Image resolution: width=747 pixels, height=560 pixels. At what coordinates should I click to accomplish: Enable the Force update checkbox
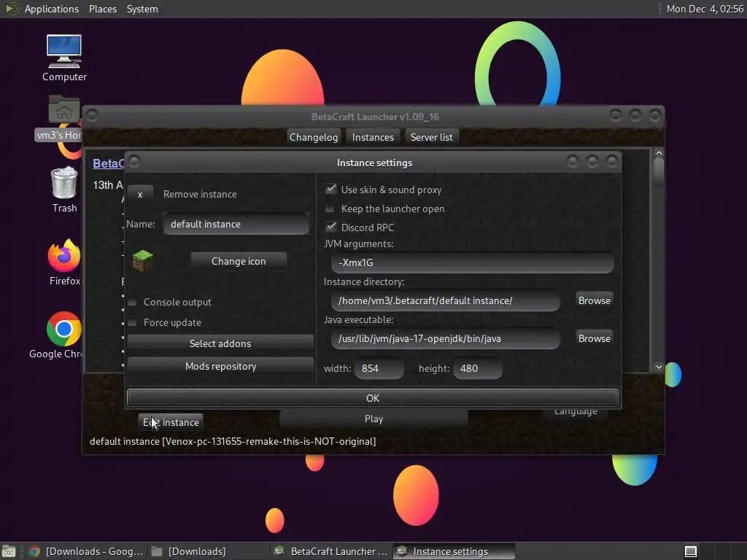coord(133,323)
